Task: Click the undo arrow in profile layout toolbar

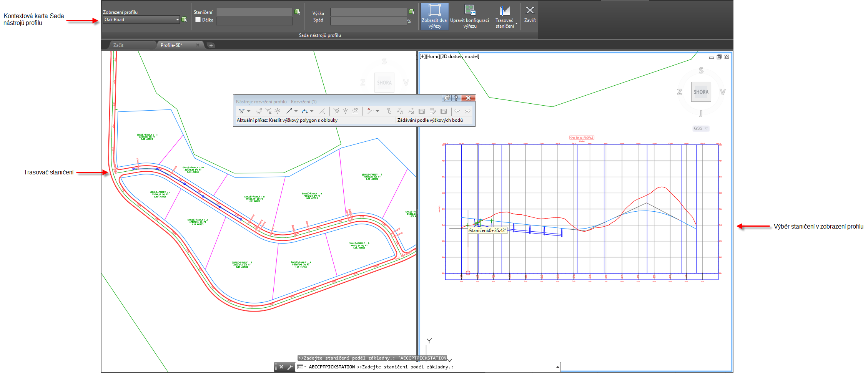Action: pos(457,111)
